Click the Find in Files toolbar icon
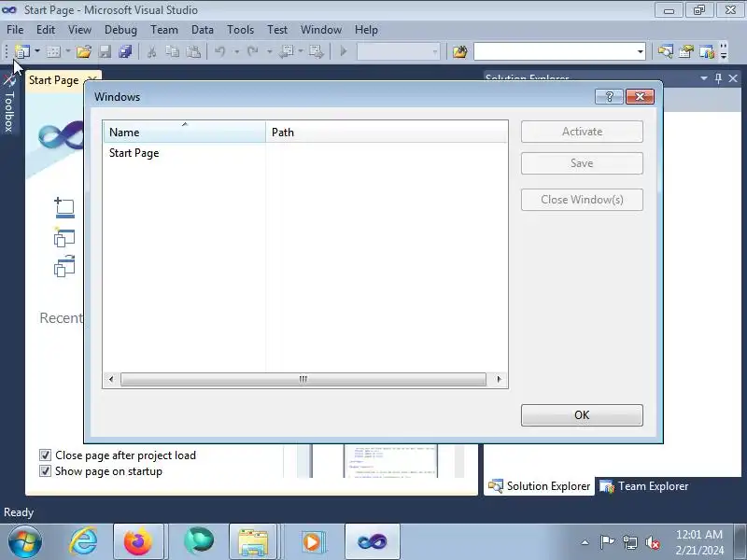 pos(459,51)
